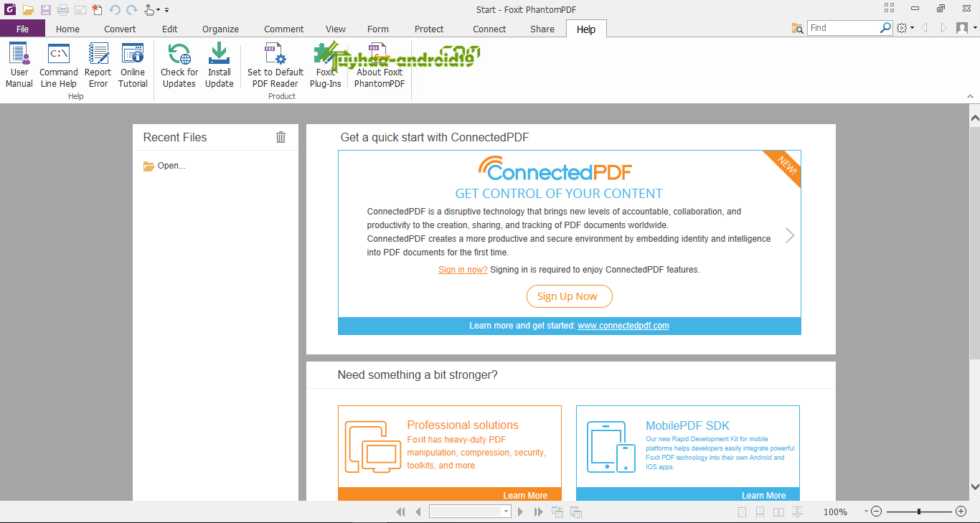
Task: Click the MobilePDF SDK devices icon
Action: 611,446
